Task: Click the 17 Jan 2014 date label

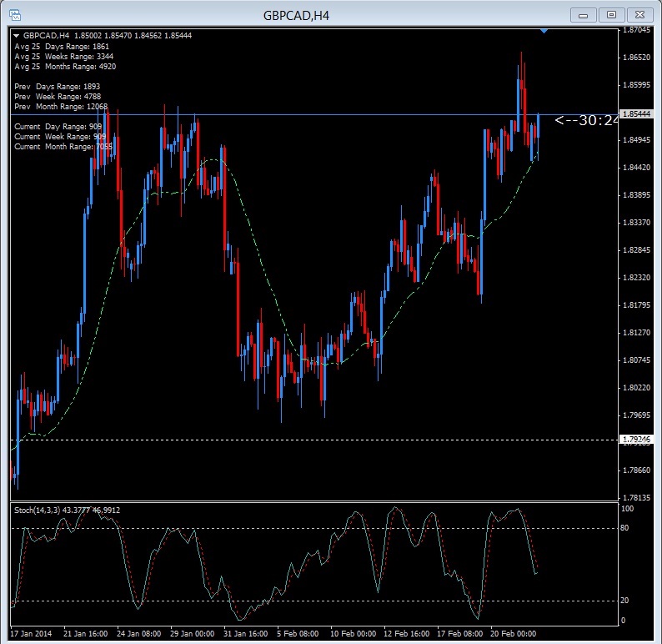Action: point(32,633)
